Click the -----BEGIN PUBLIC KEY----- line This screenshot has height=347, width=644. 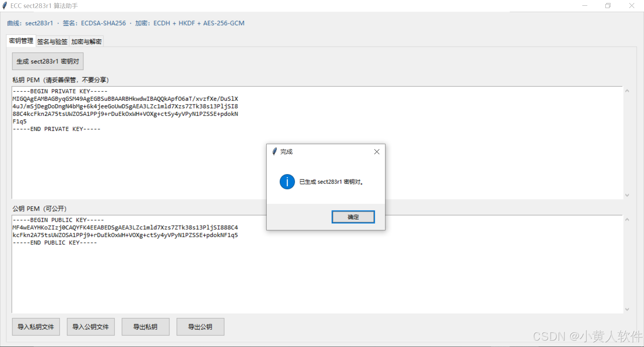tap(58, 220)
